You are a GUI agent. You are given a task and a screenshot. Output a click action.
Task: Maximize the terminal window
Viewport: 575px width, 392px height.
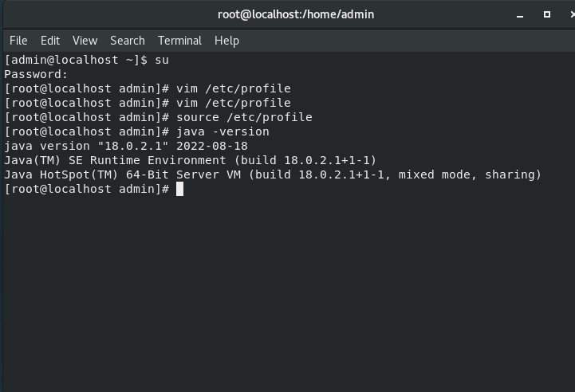tap(547, 14)
